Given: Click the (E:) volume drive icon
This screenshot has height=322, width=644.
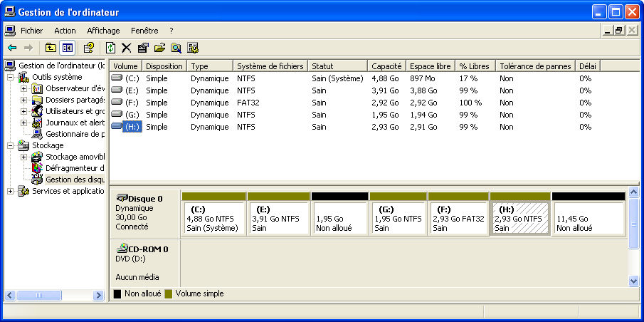Looking at the screenshot, I should [x=117, y=90].
